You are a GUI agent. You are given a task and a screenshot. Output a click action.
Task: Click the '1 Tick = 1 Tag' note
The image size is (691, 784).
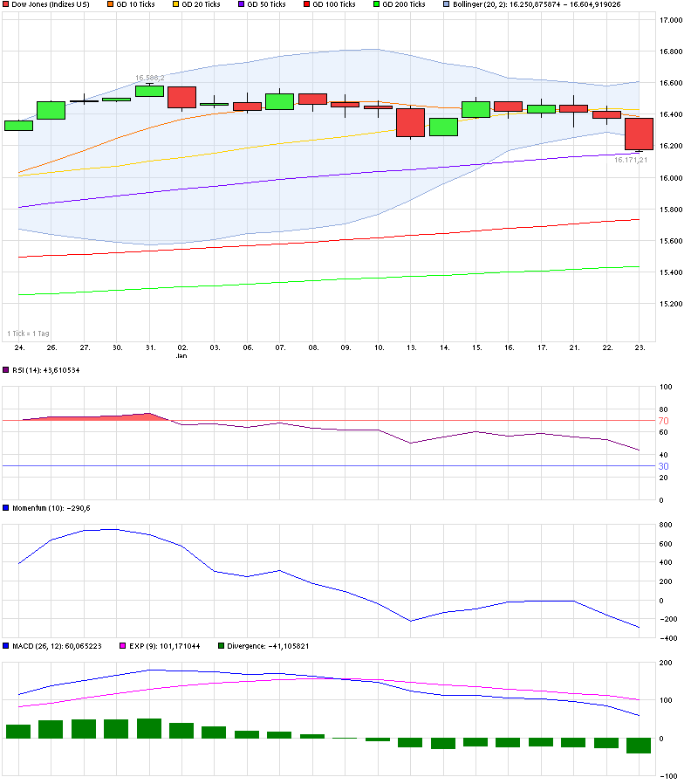click(x=28, y=334)
